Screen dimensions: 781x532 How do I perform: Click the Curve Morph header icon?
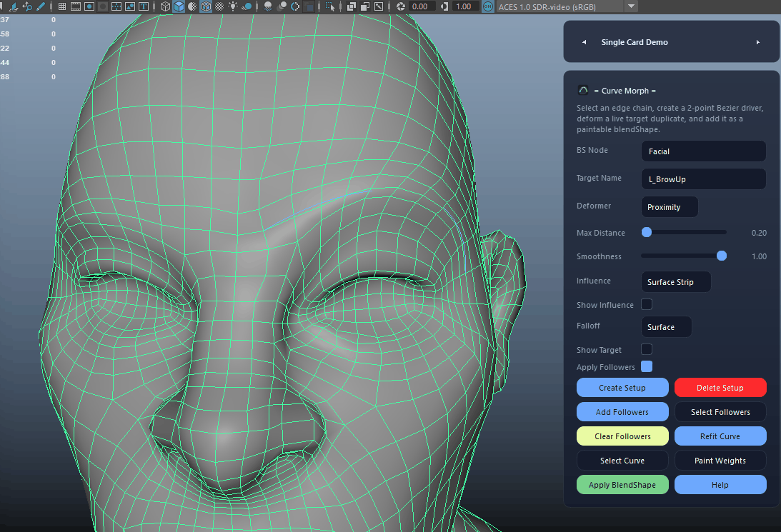(583, 90)
